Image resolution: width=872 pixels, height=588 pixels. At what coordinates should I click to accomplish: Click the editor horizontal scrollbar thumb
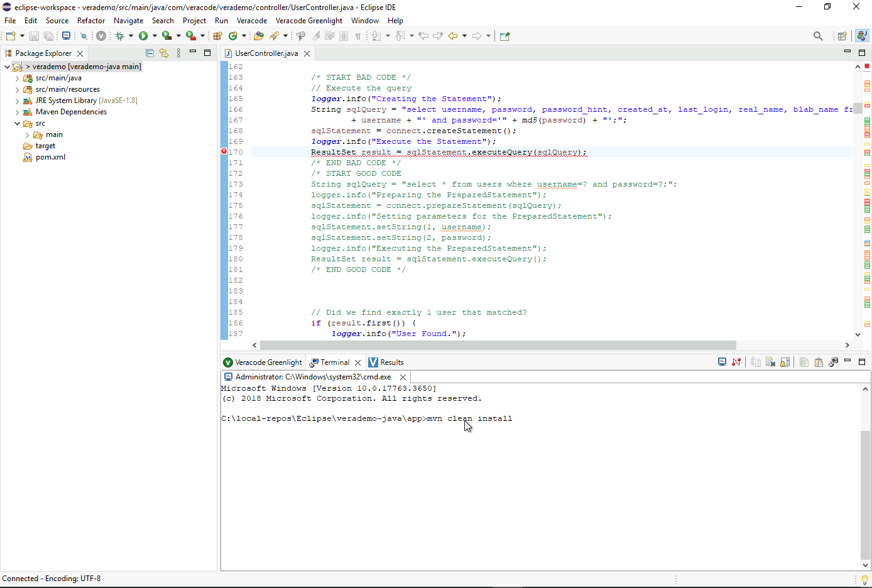[498, 345]
